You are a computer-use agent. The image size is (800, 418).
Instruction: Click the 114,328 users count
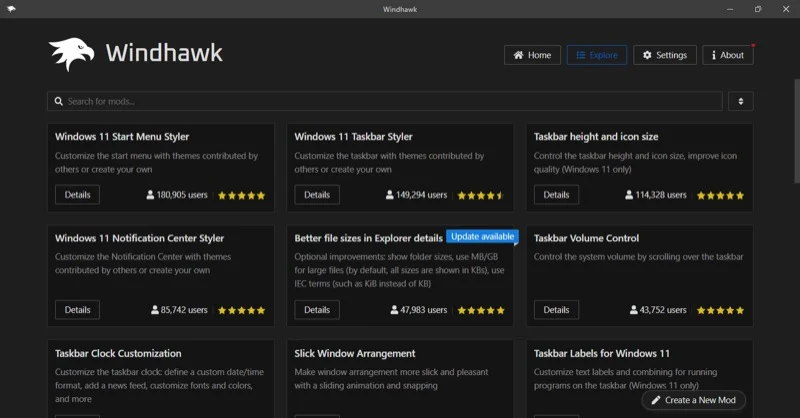click(661, 195)
